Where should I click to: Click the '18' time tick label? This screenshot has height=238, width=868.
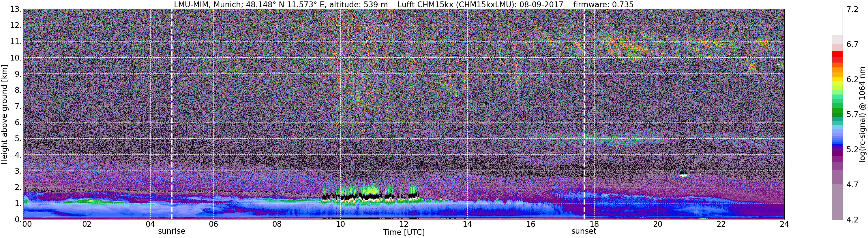(594, 224)
